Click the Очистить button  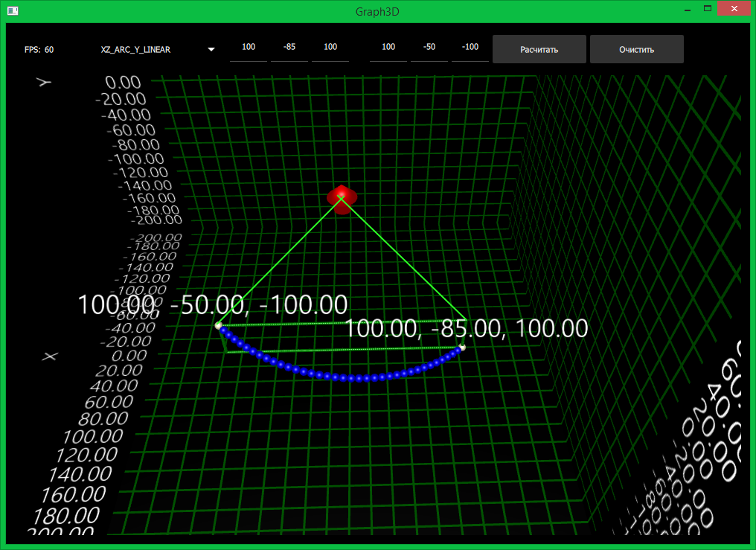636,49
